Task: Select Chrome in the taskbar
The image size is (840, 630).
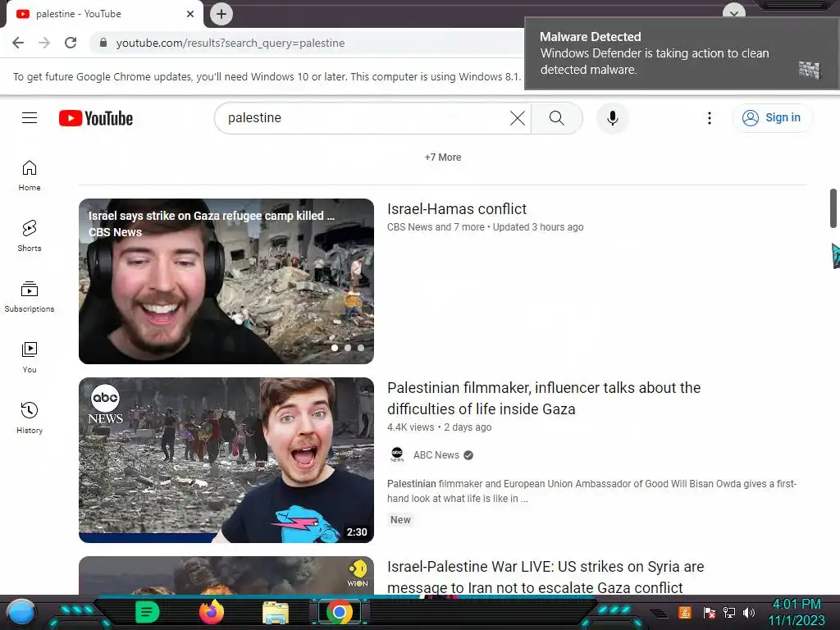Action: click(340, 612)
